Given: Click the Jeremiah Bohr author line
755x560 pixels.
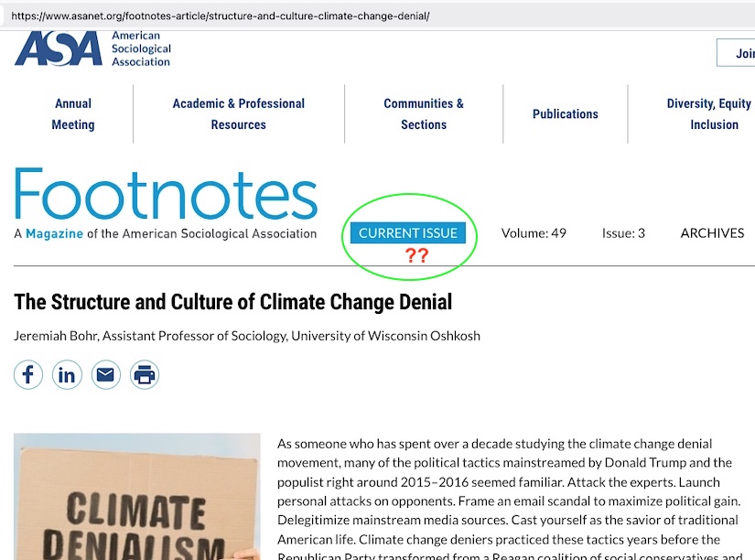Looking at the screenshot, I should pyautogui.click(x=246, y=336).
